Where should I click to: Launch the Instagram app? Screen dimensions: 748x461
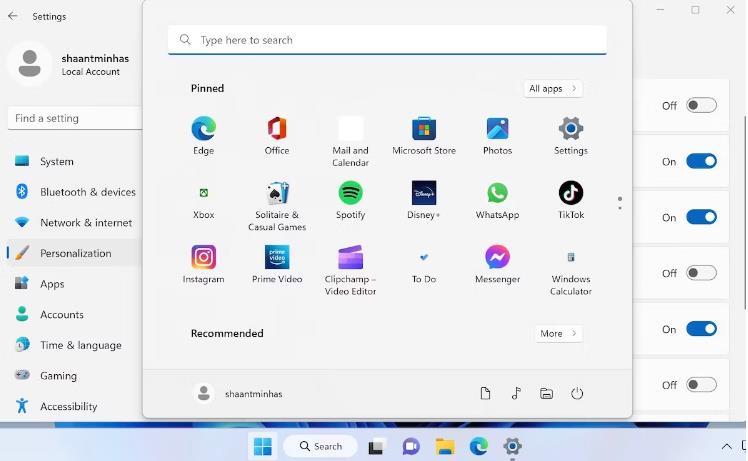coord(204,264)
